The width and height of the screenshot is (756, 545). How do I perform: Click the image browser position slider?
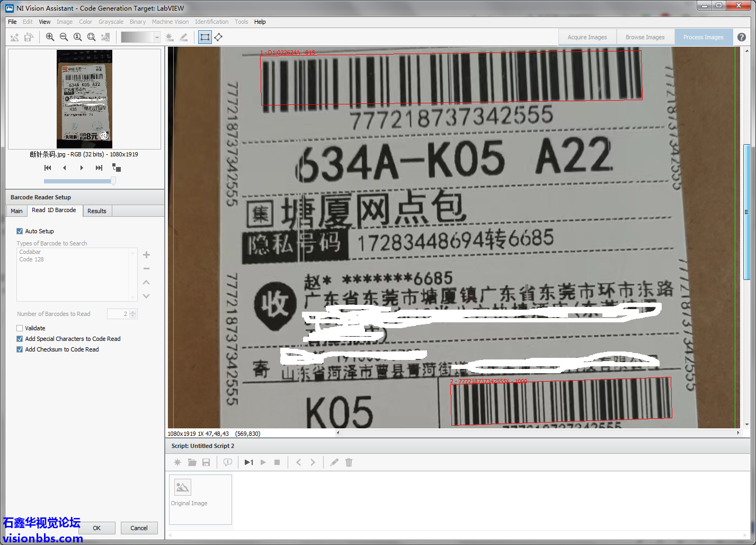click(x=79, y=181)
